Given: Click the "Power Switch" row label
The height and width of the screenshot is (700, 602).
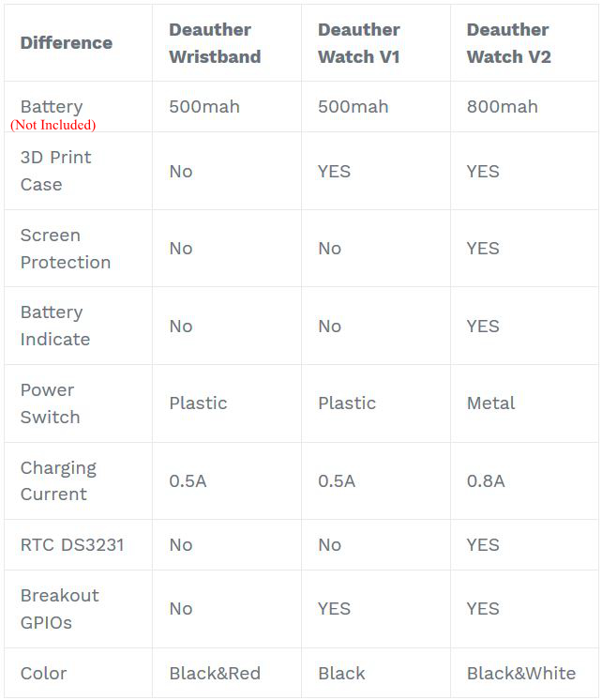Looking at the screenshot, I should pos(50,403).
